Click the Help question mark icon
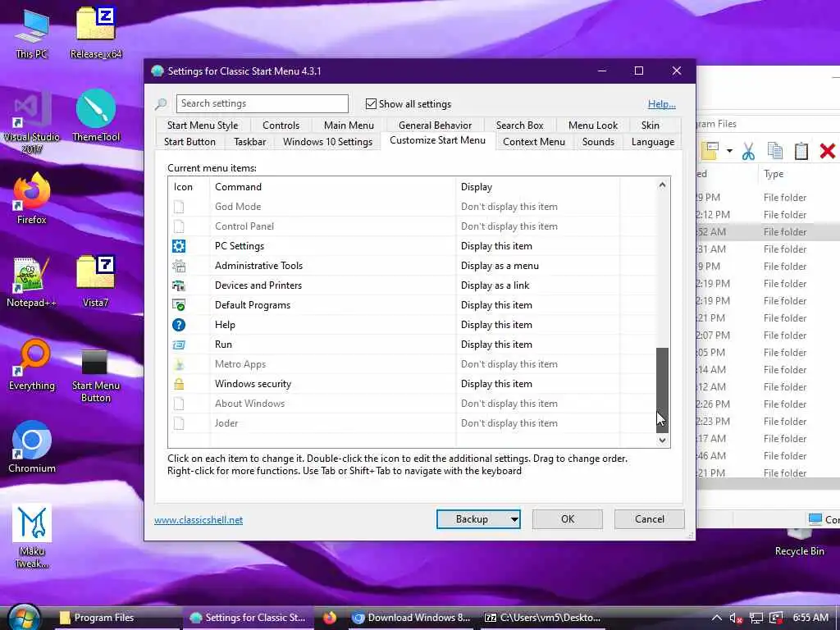 coord(178,325)
